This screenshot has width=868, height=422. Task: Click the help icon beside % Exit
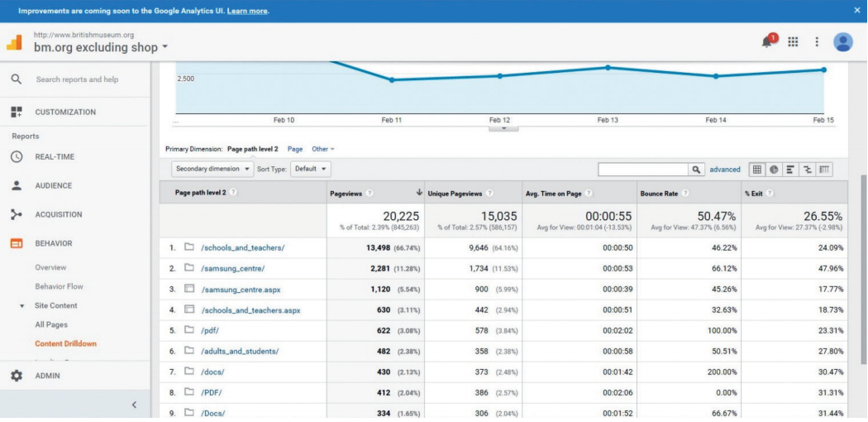coord(770,194)
